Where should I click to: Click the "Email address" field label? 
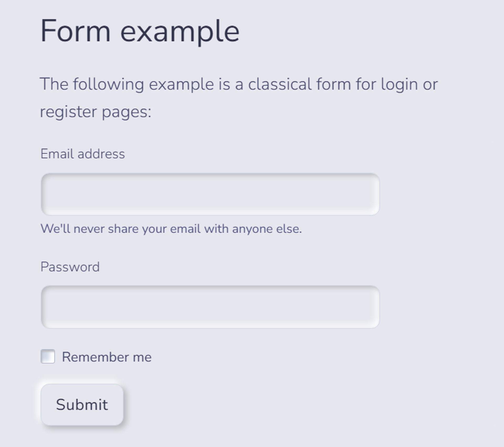83,154
